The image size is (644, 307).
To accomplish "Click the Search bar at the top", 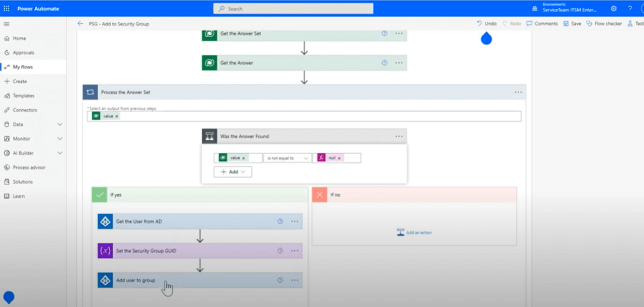I will (x=293, y=8).
